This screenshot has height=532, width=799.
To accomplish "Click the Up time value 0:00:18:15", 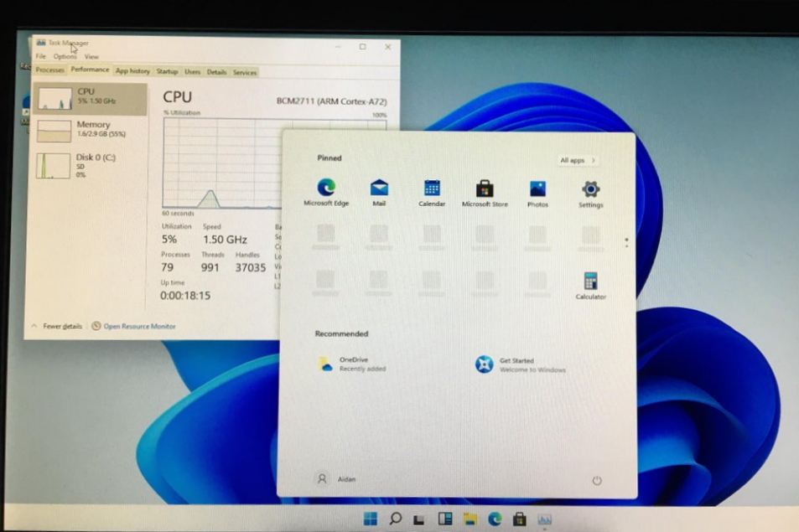I will (185, 296).
